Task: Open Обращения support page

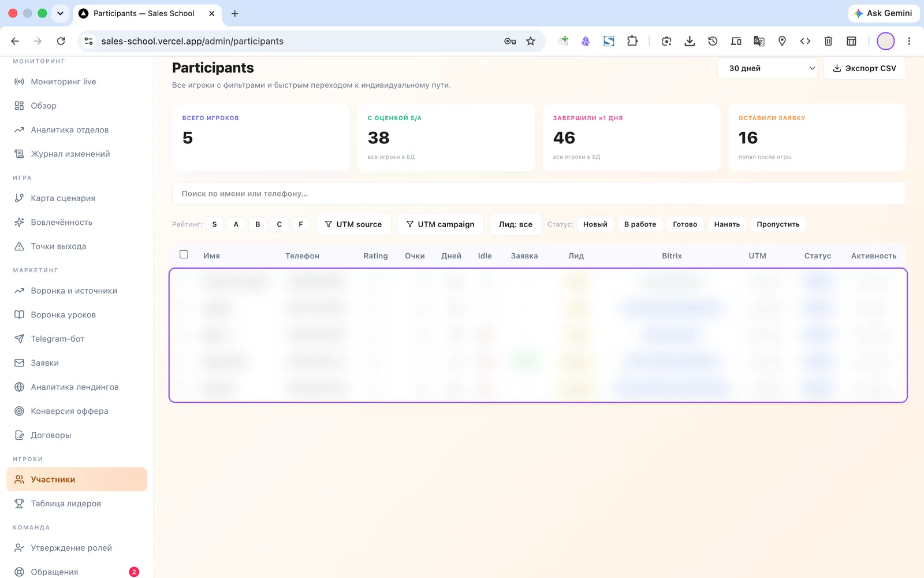Action: pyautogui.click(x=54, y=572)
